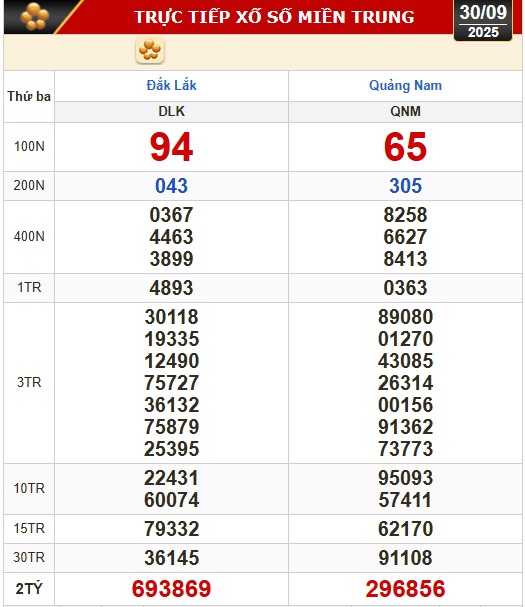The width and height of the screenshot is (525, 607).
Task: Click the Đắk Lắk 15TR number 79332
Action: 171,529
